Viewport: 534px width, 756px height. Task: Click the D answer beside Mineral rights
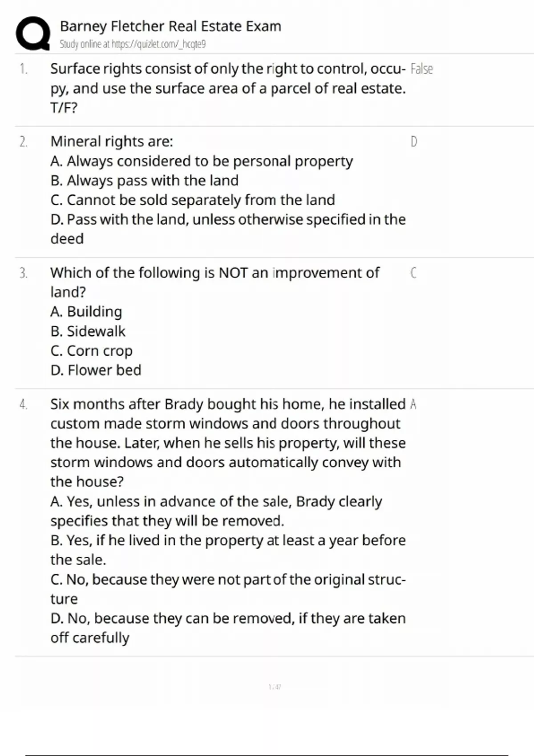point(414,141)
